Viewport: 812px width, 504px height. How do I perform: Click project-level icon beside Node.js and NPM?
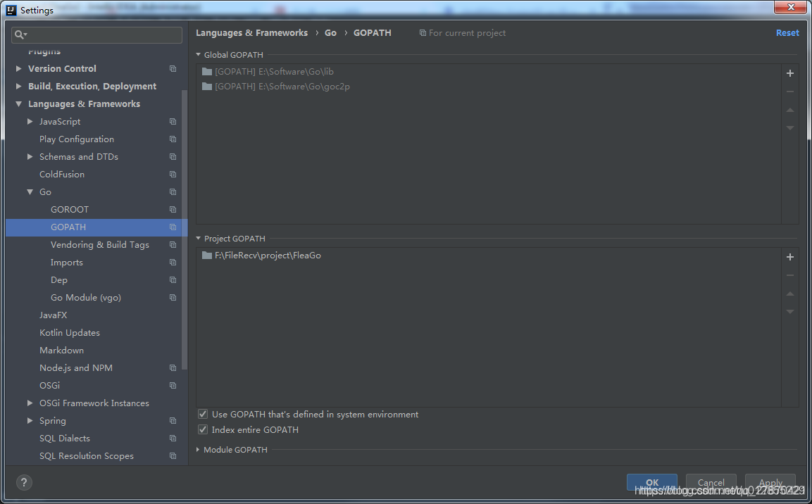click(x=173, y=368)
